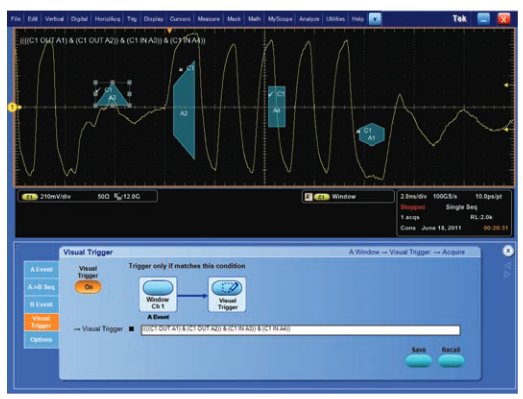This screenshot has height=399, width=523.
Task: Save the visual trigger setup
Action: (419, 361)
